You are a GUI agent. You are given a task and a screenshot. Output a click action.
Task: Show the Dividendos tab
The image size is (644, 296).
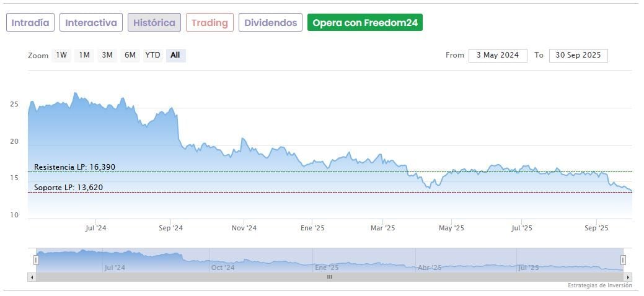click(270, 23)
